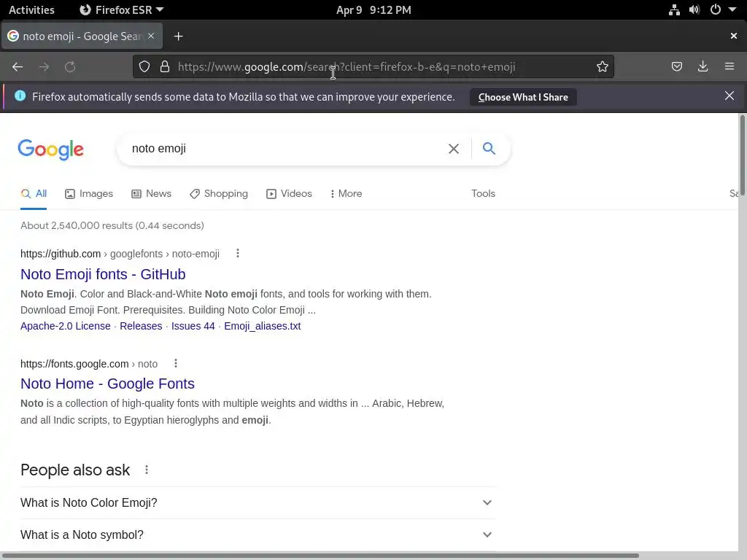This screenshot has width=747, height=560.
Task: Switch to the Shopping tab
Action: point(219,194)
